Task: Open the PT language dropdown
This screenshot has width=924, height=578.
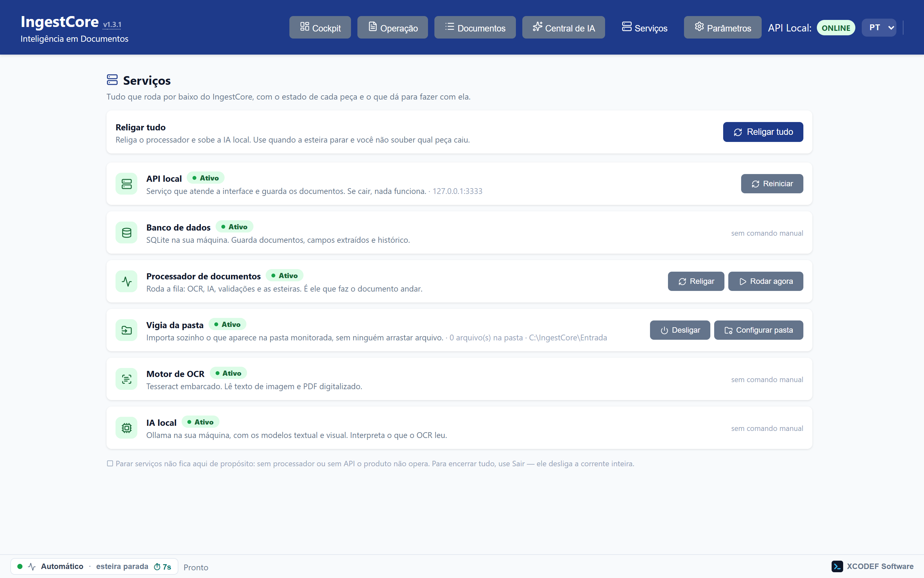Action: 879,28
